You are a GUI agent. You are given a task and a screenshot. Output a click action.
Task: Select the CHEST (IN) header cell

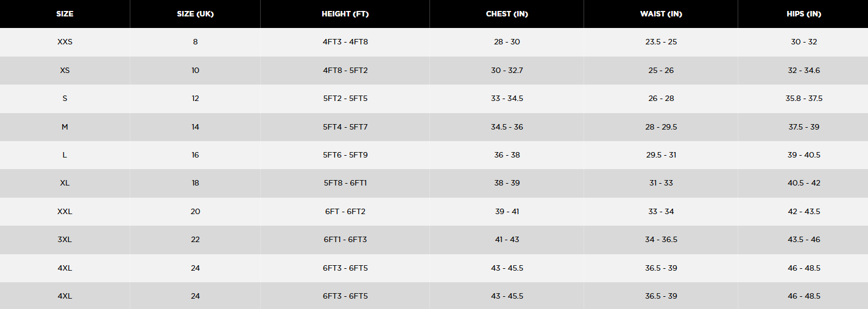(x=507, y=14)
